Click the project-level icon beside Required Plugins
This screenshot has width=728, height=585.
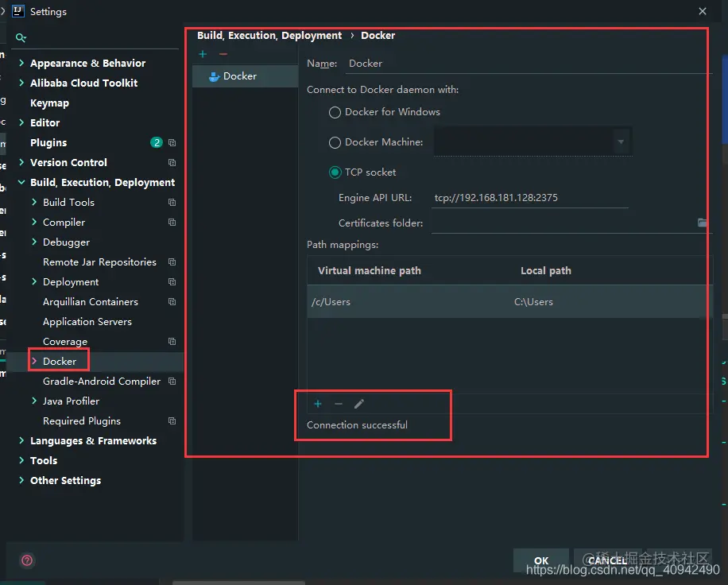pos(172,421)
